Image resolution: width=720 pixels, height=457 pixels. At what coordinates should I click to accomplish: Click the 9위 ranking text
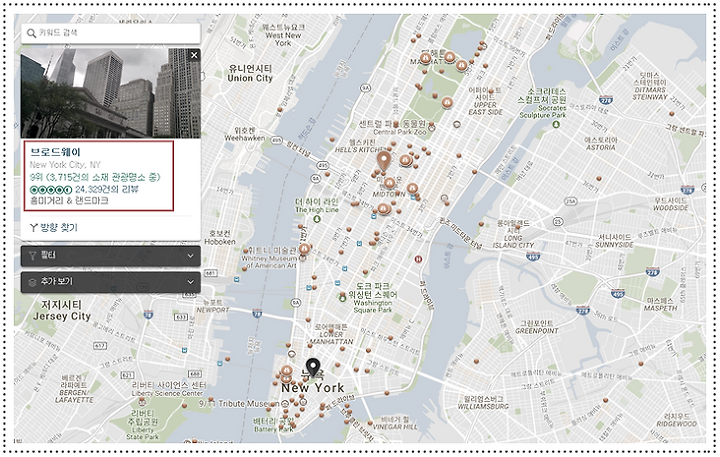[95, 177]
